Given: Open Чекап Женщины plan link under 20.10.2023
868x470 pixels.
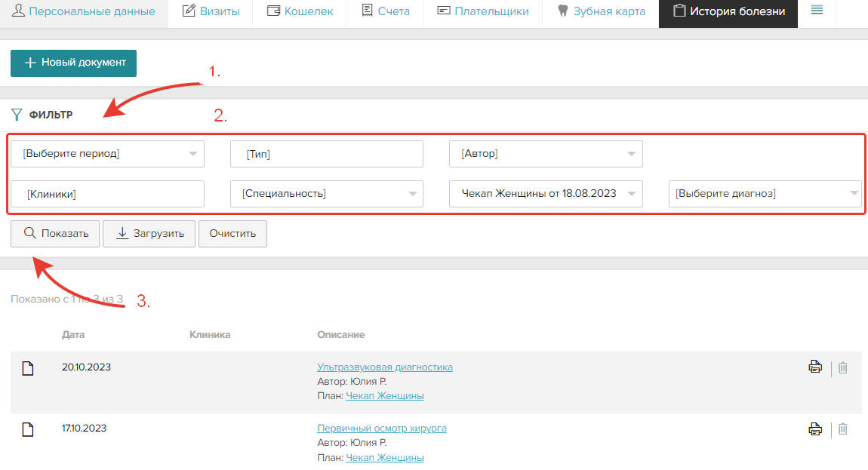Looking at the screenshot, I should (x=385, y=396).
